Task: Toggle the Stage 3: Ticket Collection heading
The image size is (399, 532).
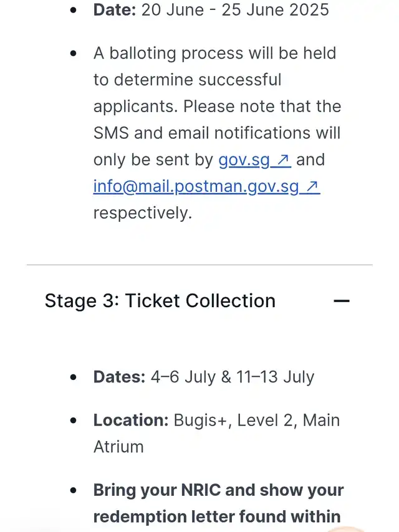Action: click(160, 301)
